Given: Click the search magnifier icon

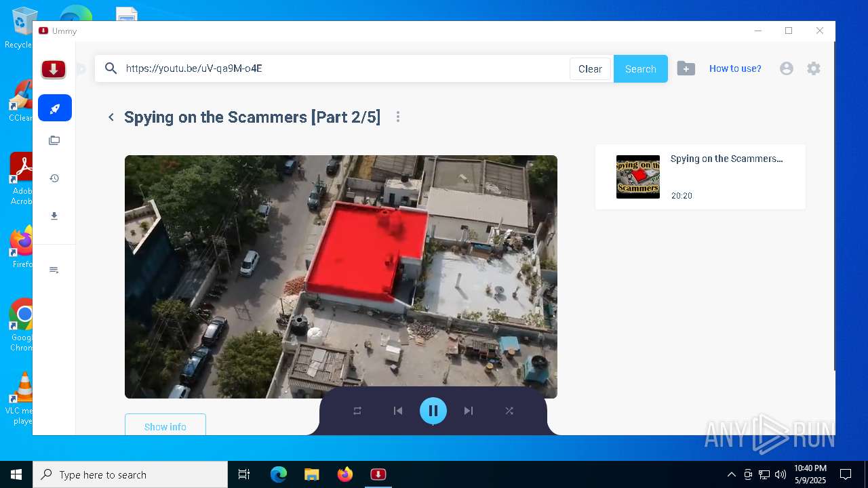Looking at the screenshot, I should click(111, 68).
